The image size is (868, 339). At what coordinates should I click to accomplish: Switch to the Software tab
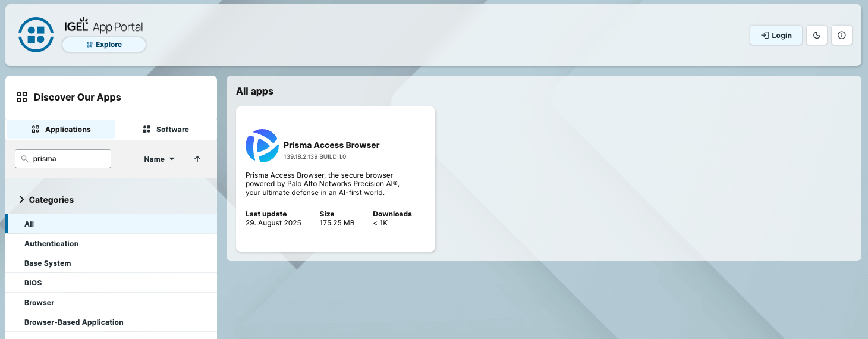(166, 129)
